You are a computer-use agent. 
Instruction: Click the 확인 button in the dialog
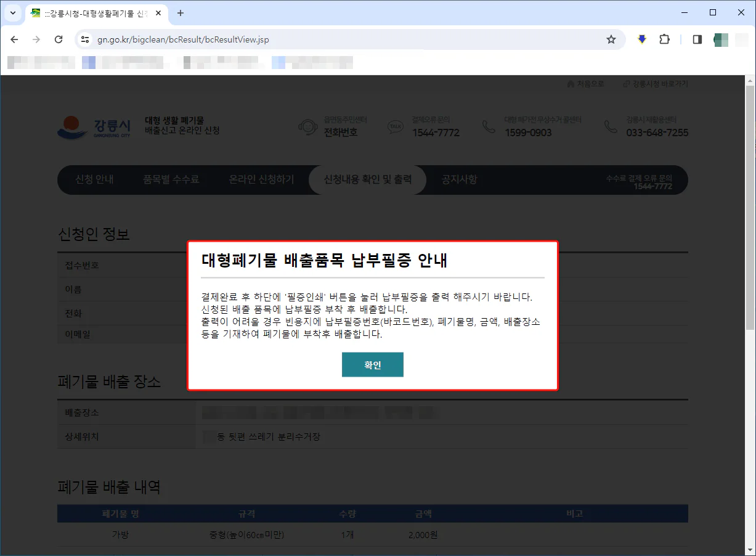pos(372,365)
